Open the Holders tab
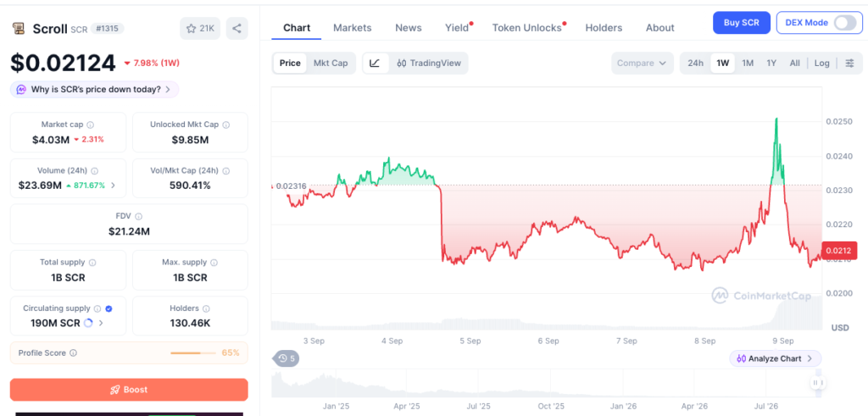This screenshot has width=868, height=416. (x=604, y=28)
